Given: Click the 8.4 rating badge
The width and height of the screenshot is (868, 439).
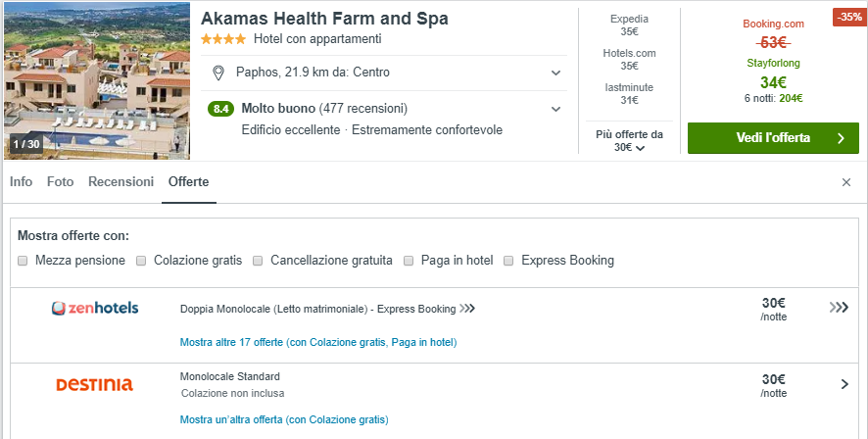Looking at the screenshot, I should (220, 109).
